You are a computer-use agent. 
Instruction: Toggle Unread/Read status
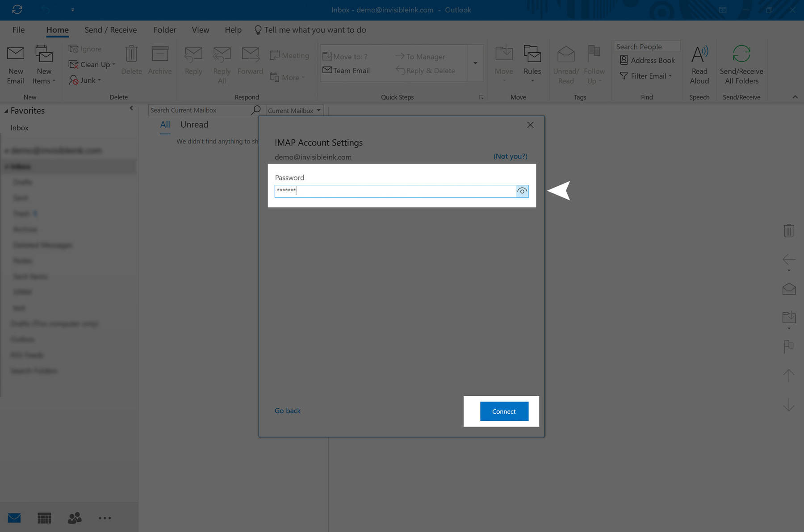coord(566,65)
